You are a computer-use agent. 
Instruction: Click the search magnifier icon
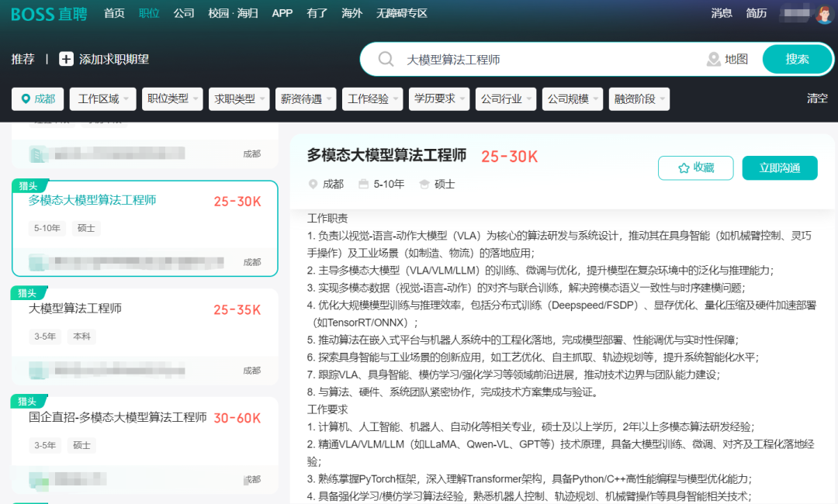(x=386, y=59)
